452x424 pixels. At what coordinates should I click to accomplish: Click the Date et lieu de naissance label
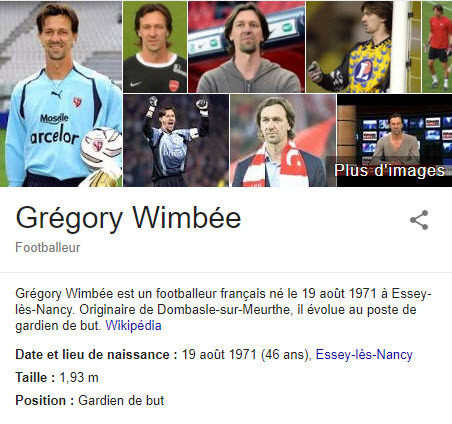click(x=96, y=354)
